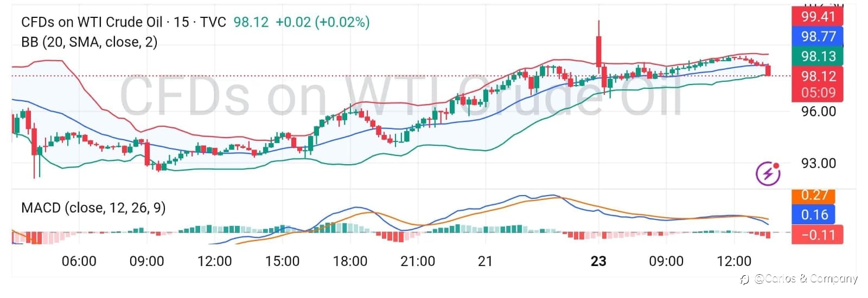Click the red -0.11 histogram value label

pyautogui.click(x=818, y=235)
